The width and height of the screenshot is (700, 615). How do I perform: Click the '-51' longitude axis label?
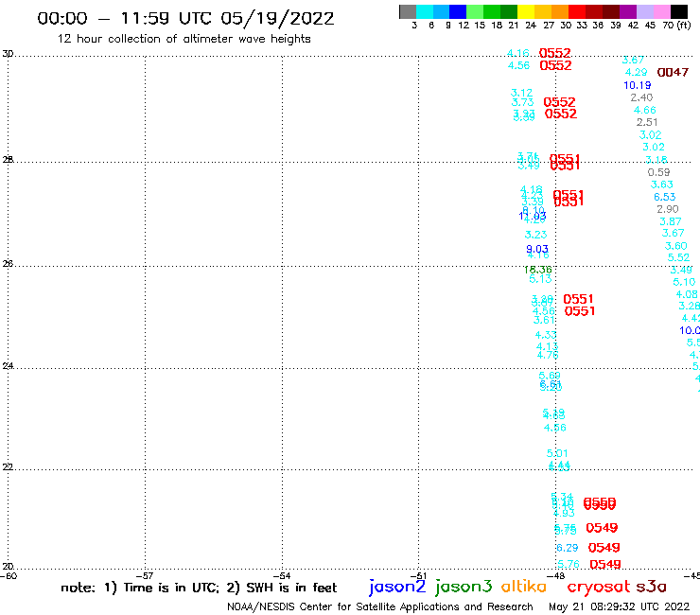pyautogui.click(x=418, y=576)
